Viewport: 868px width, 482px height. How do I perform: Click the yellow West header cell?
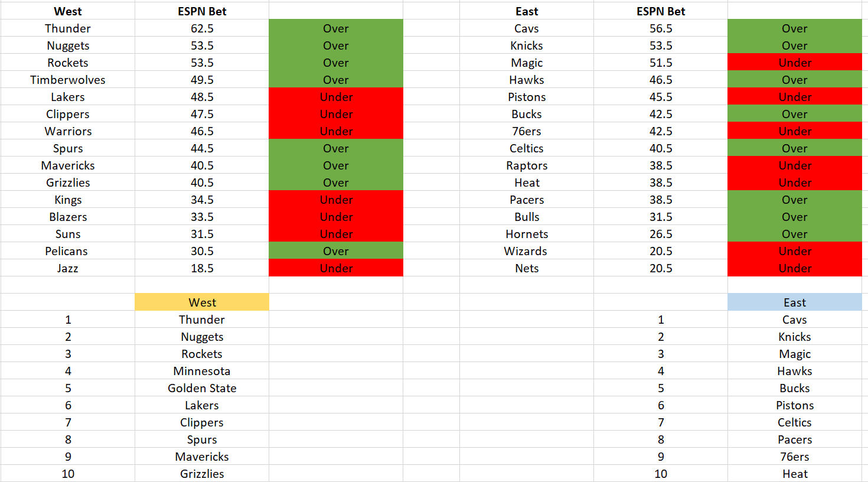tap(202, 302)
